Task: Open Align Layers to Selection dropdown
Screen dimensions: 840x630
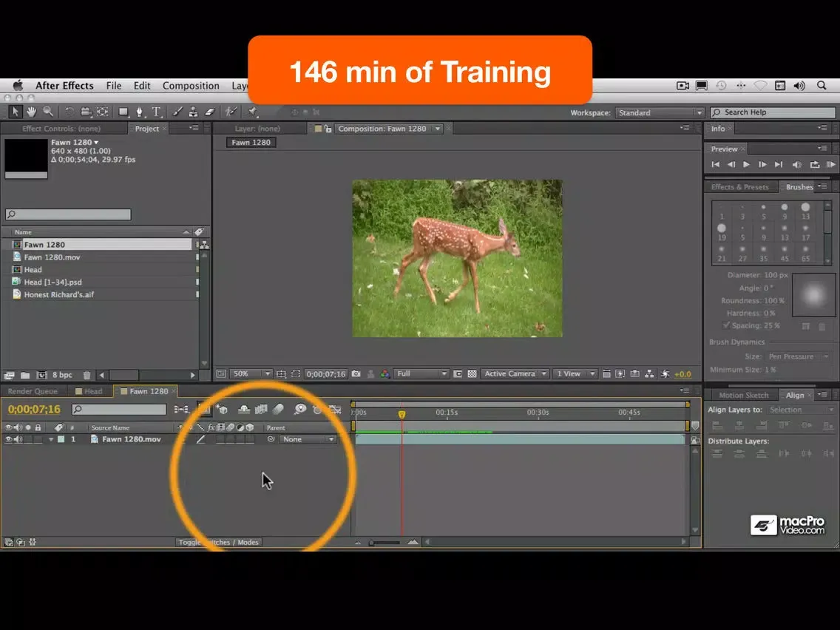Action: coord(801,410)
